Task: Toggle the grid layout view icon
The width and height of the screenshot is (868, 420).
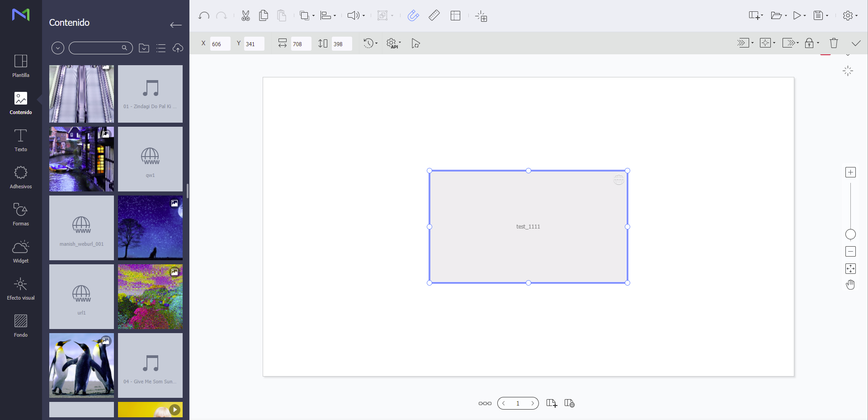Action: (455, 16)
